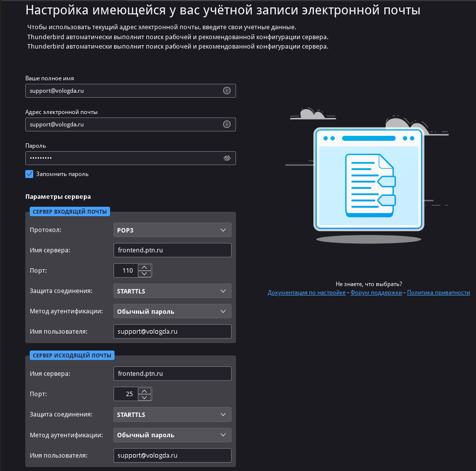Click incoming server name field frontend.ptn.ru
This screenshot has height=471, width=476.
tap(172, 250)
